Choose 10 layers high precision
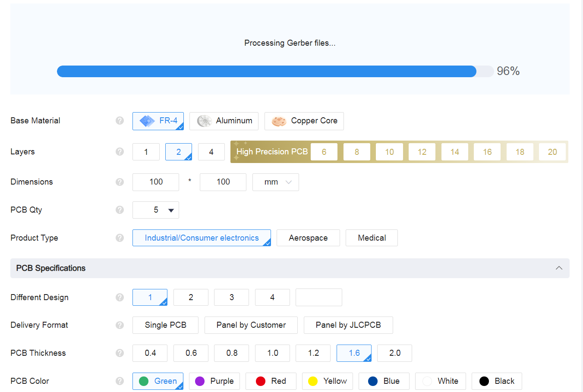 coord(390,152)
